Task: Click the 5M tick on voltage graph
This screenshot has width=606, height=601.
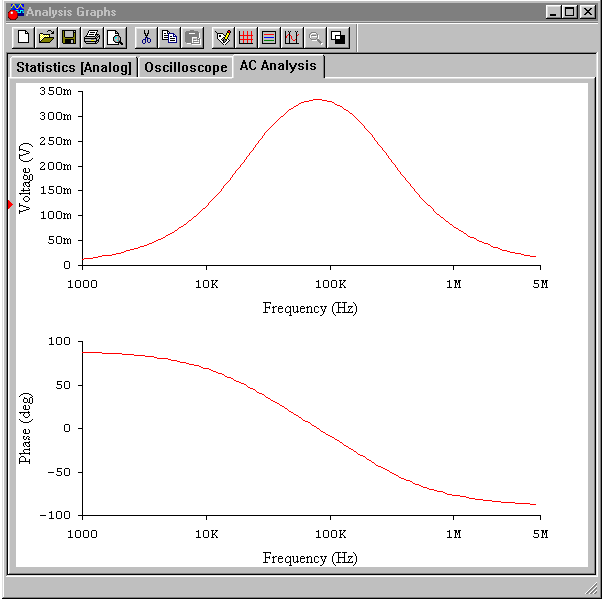Action: (540, 284)
